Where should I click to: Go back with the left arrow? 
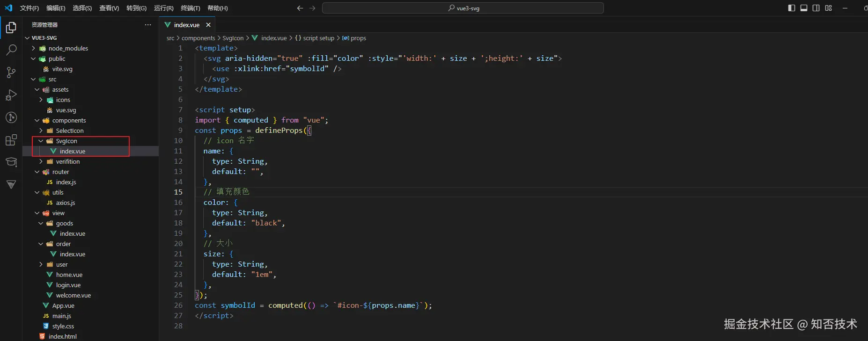pos(300,8)
